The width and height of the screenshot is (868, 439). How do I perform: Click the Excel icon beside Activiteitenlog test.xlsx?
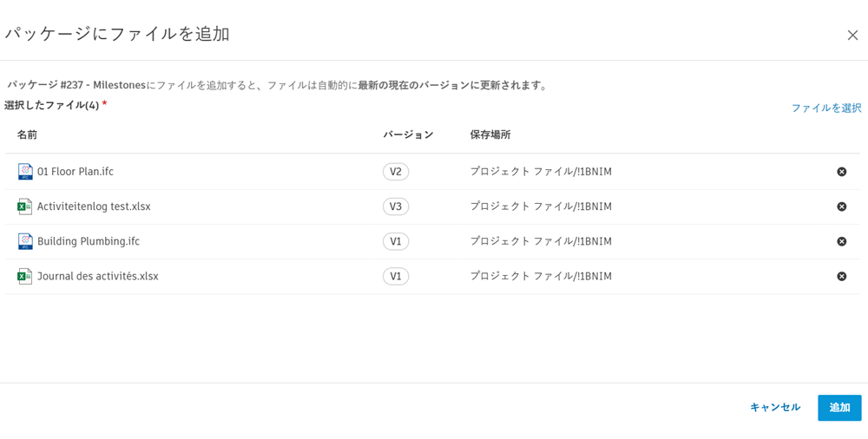click(25, 206)
